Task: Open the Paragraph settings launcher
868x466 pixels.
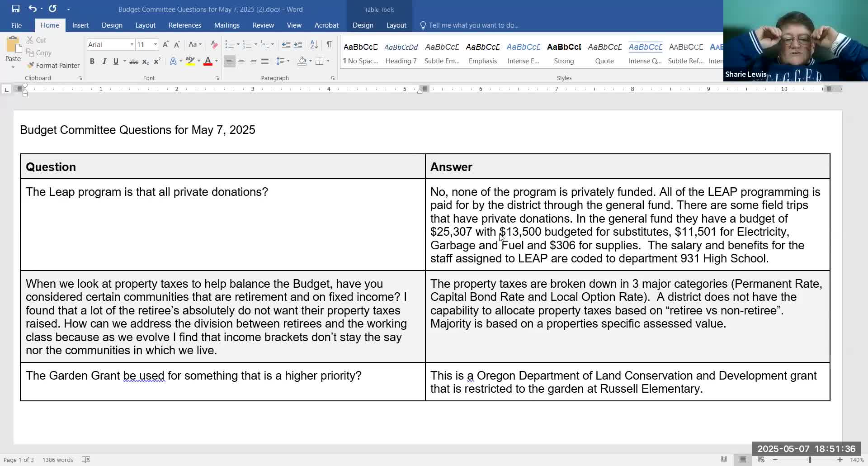Action: (x=333, y=78)
